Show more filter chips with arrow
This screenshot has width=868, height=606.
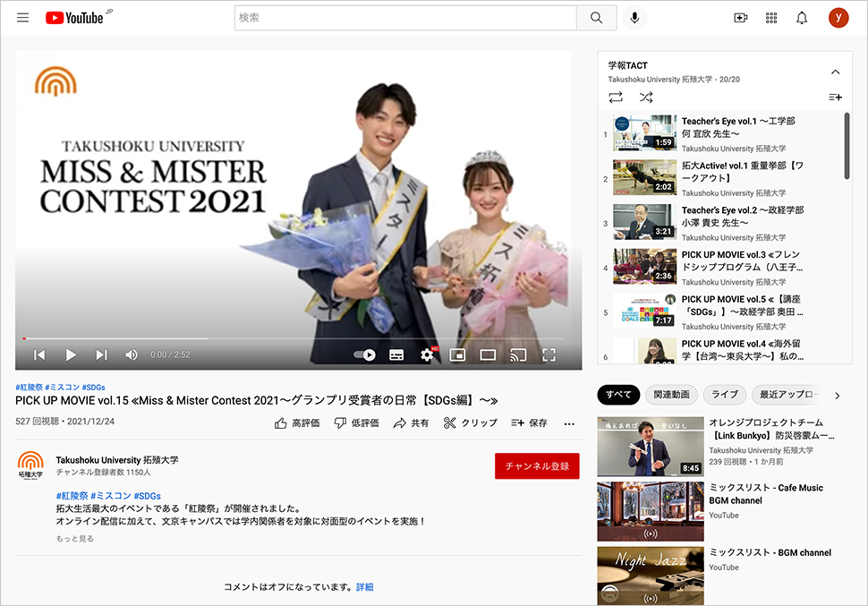pyautogui.click(x=837, y=396)
